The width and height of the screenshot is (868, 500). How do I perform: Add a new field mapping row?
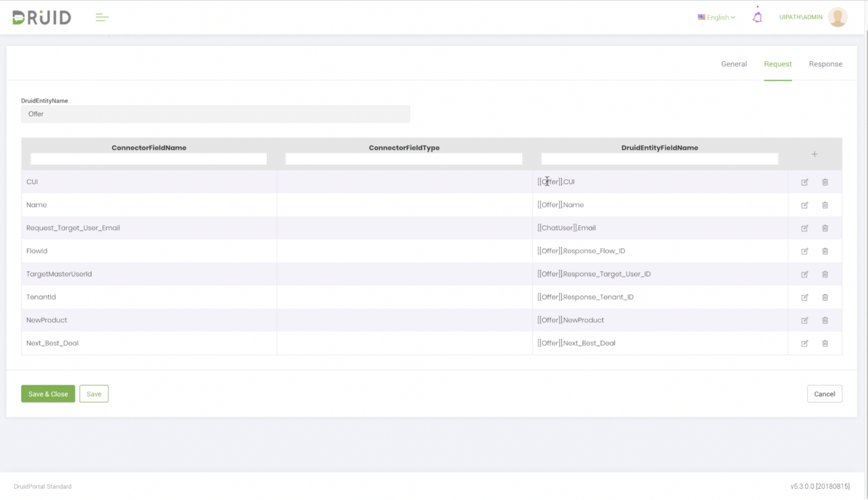click(x=814, y=154)
